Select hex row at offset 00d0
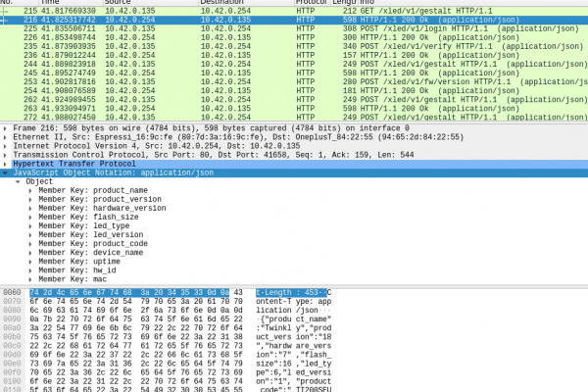Image resolution: width=588 pixels, height=392 pixels. click(x=136, y=355)
